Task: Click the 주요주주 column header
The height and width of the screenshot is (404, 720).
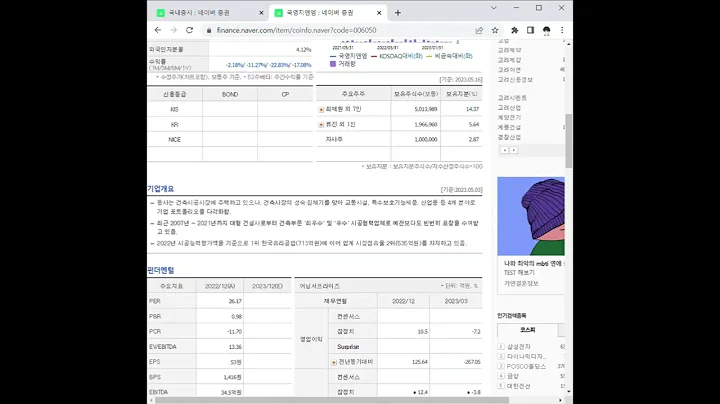Action: point(353,94)
